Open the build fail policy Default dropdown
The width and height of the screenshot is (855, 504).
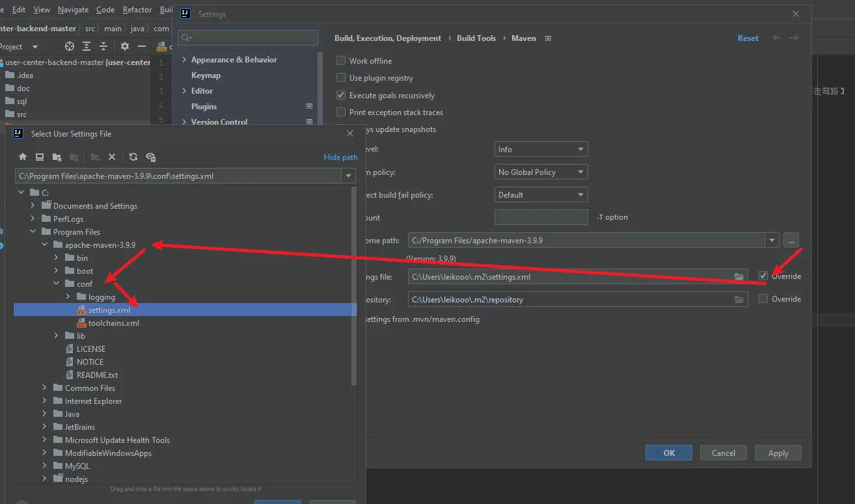541,194
